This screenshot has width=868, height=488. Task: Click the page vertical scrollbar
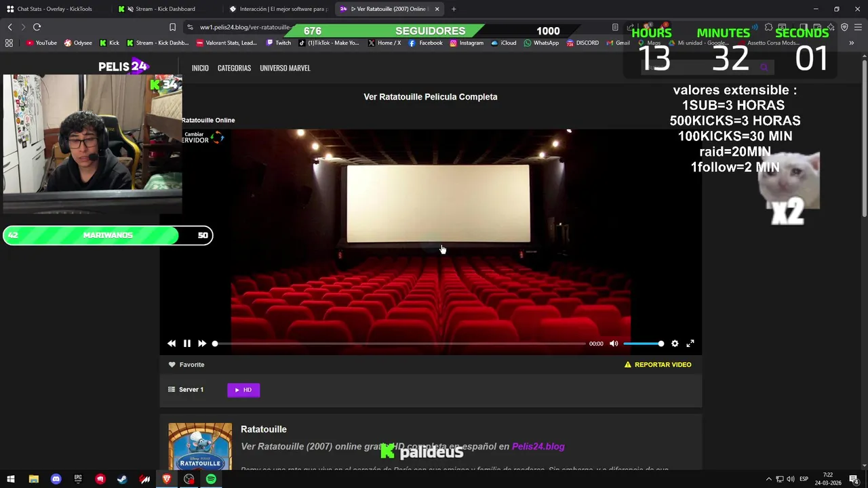[864, 139]
